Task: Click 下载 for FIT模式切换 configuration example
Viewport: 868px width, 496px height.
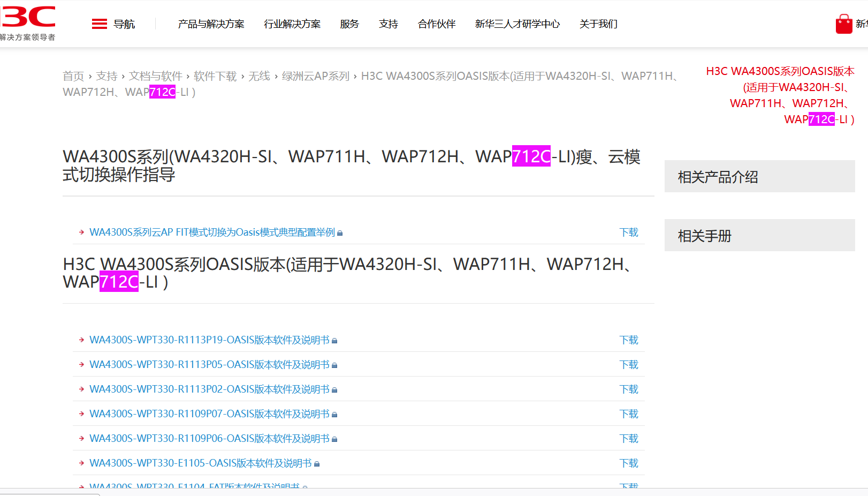Action: click(x=629, y=232)
